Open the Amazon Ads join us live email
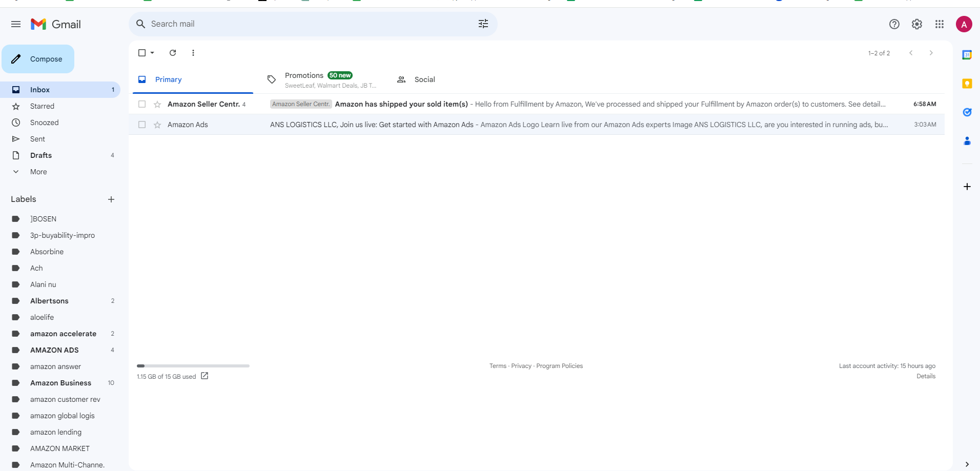Viewport: 980px width, 471px height. (537, 125)
